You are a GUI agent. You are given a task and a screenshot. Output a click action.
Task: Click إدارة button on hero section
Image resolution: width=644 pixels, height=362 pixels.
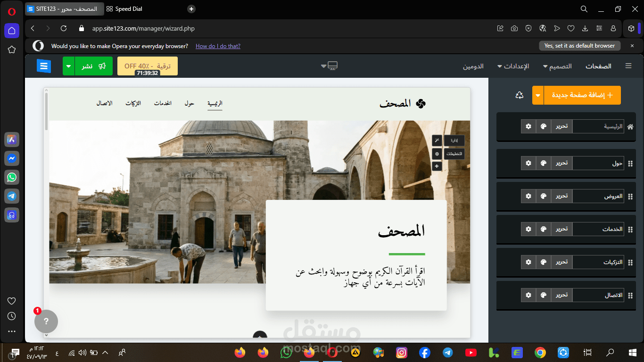tap(454, 140)
